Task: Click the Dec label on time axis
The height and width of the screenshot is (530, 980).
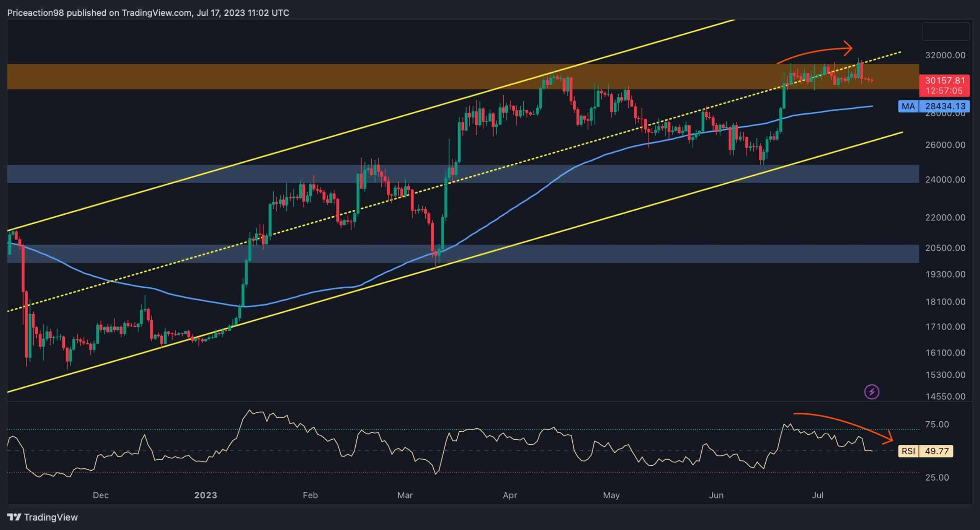Action: click(x=101, y=495)
